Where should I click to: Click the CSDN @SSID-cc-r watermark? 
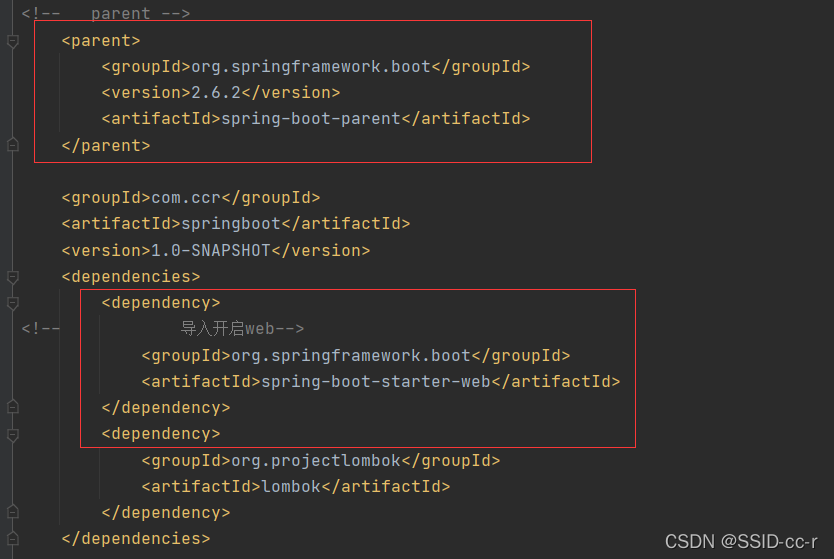(741, 541)
